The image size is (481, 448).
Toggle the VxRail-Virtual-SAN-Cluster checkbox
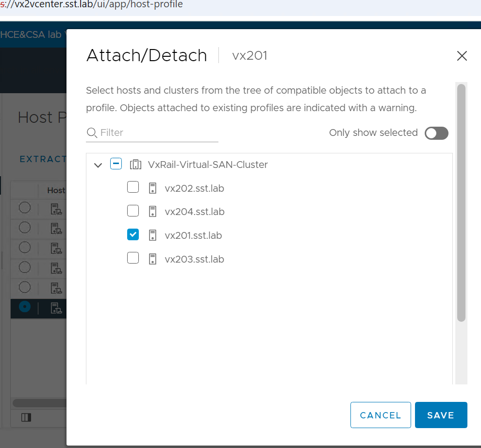[x=116, y=164]
